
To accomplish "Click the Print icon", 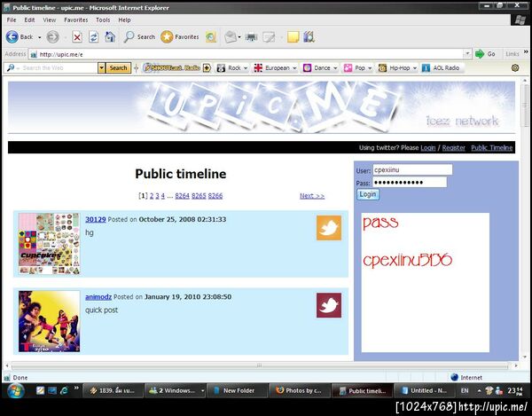I will click(x=251, y=36).
